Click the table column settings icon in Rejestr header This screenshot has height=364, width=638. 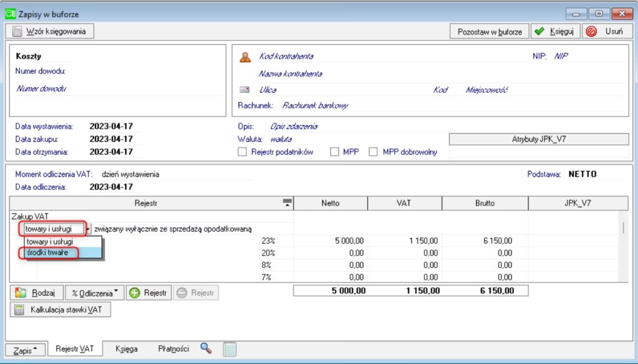coord(287,202)
